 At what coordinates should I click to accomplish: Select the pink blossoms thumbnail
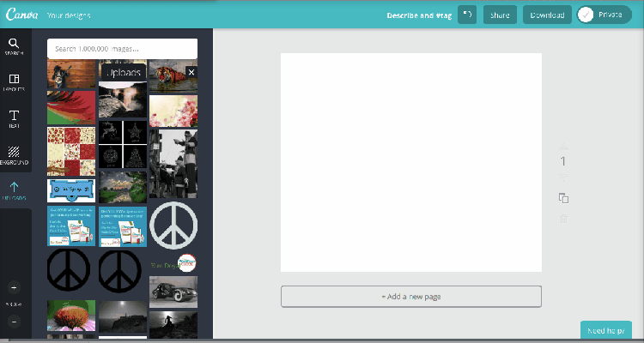pos(173,111)
